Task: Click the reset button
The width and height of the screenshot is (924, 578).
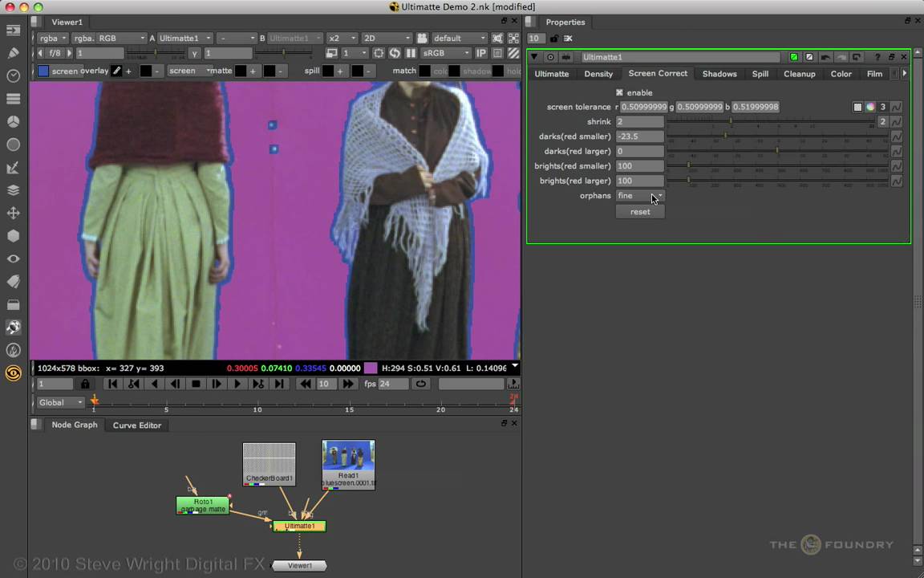Action: pyautogui.click(x=640, y=212)
